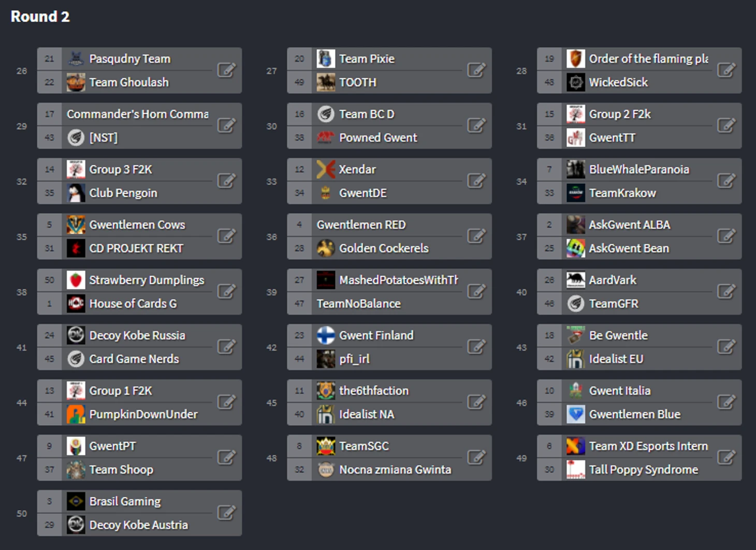Select team Team Ghoulash
The image size is (756, 550).
tap(129, 82)
